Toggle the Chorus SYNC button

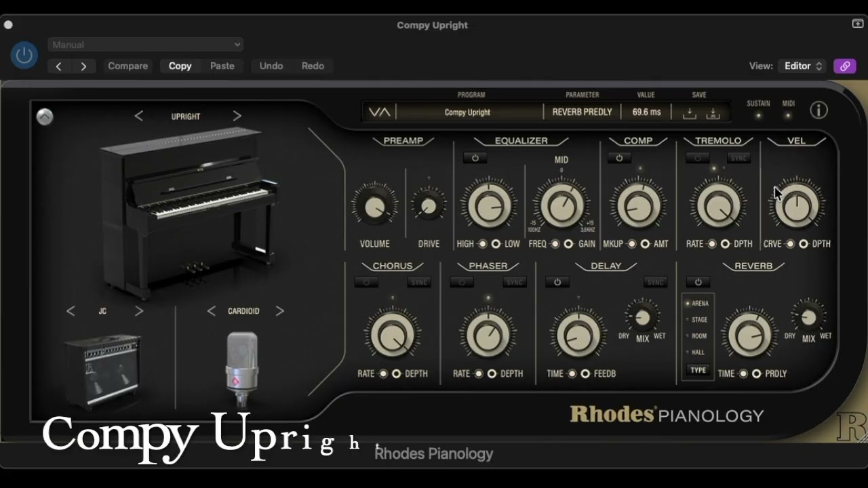click(x=419, y=282)
